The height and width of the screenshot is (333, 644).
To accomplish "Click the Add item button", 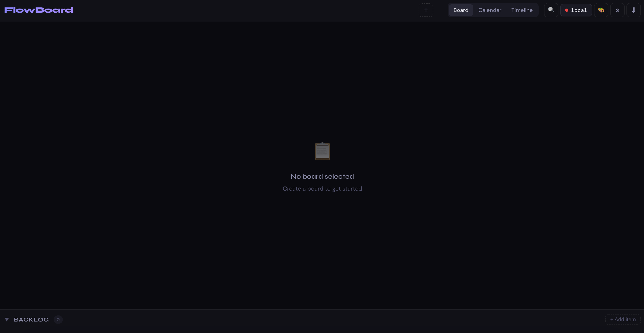I will coord(623,319).
